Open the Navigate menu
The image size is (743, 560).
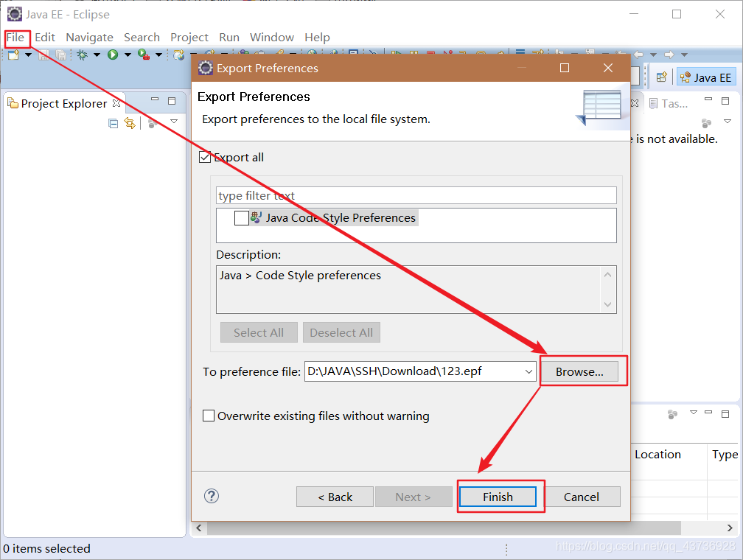tap(90, 38)
